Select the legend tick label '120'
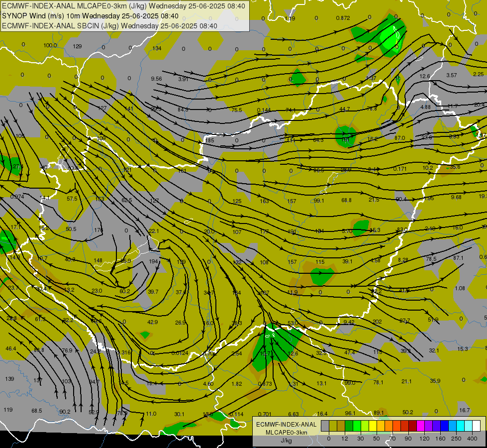Viewport: 487px width, 448px height. pos(424,439)
